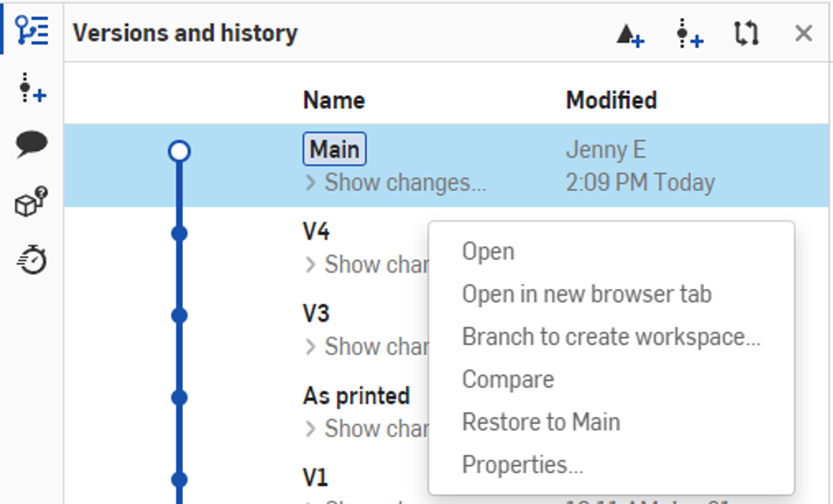Close the Versions and history panel
The width and height of the screenshot is (833, 504).
(803, 34)
